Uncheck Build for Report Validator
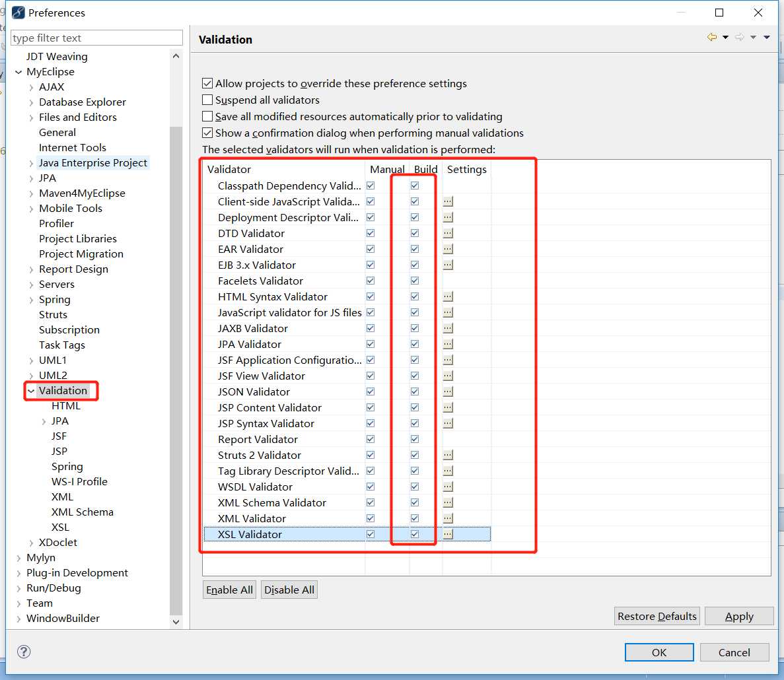 click(415, 439)
